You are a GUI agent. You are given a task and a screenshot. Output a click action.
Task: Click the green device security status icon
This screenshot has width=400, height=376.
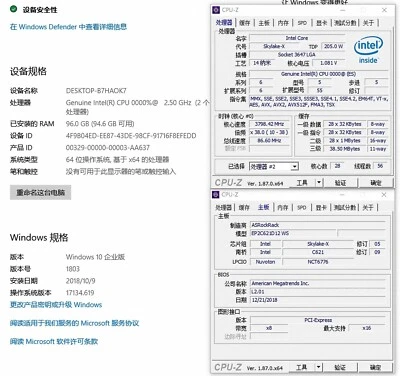tap(13, 9)
